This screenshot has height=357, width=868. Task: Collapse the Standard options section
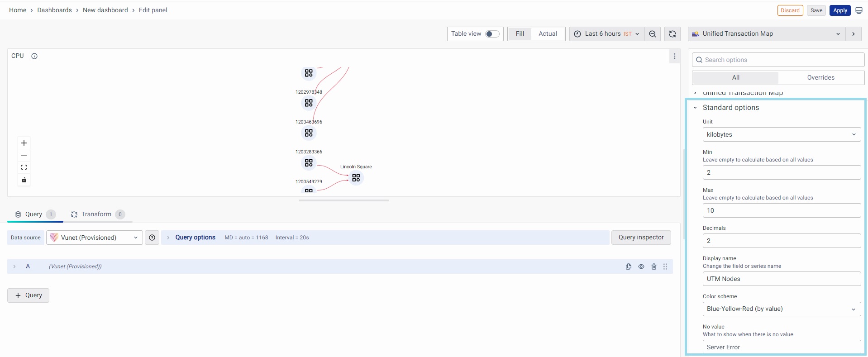coord(695,108)
